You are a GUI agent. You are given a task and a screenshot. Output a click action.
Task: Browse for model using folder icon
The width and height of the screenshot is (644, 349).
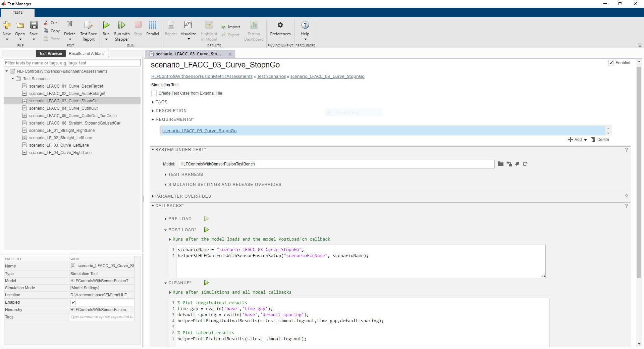tap(501, 164)
